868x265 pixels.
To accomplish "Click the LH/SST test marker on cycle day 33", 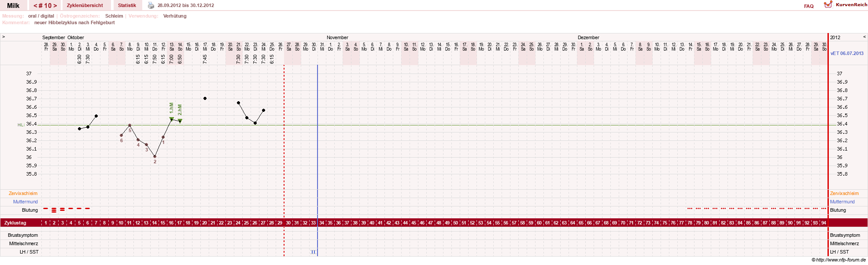I will tap(313, 252).
